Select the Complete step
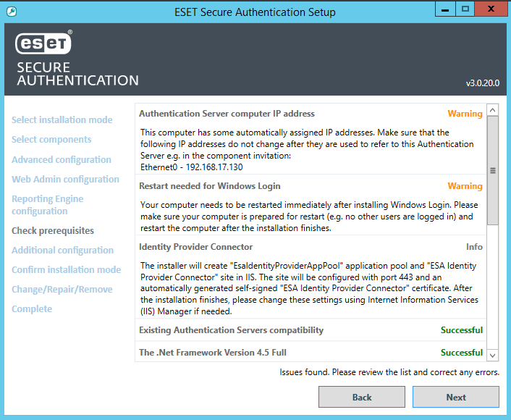Viewport: 511px width, 420px height. tap(32, 308)
